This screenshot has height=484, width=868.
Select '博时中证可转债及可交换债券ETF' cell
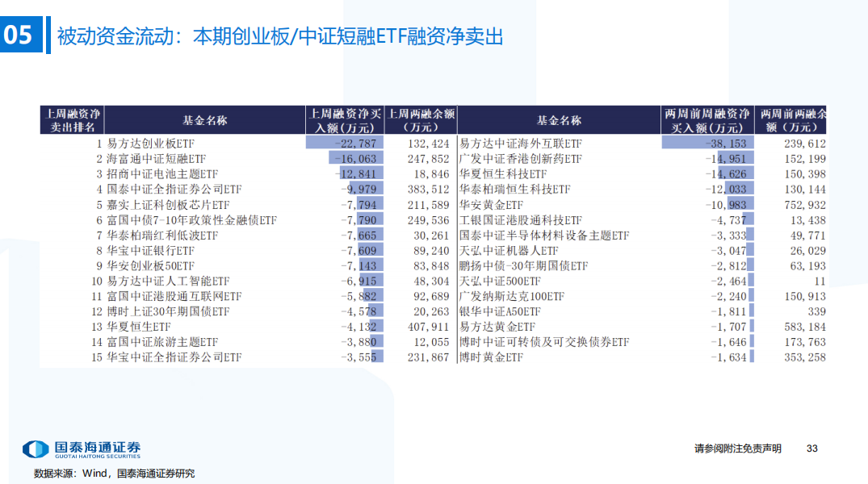[x=544, y=342]
